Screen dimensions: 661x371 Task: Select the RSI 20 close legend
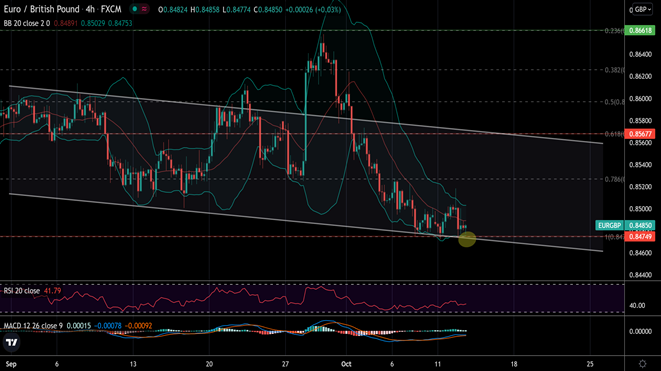tap(21, 291)
